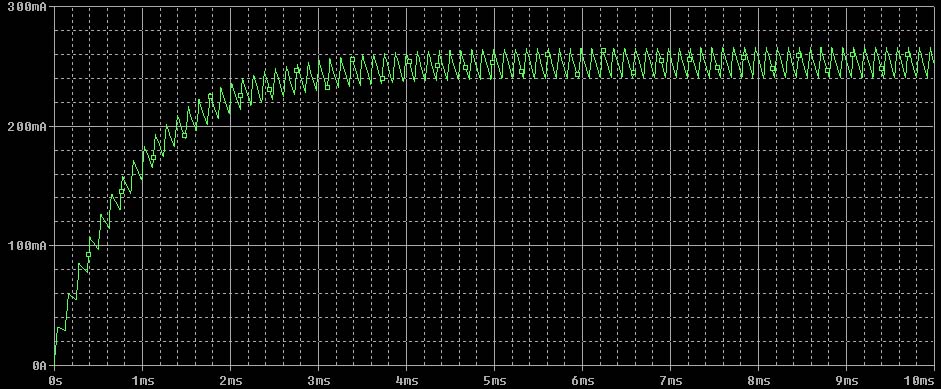Click the 8ms time axis label

pyautogui.click(x=758, y=381)
